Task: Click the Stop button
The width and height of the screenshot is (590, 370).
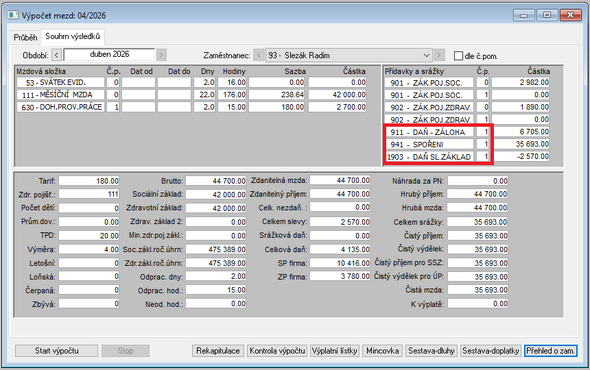Action: [126, 351]
